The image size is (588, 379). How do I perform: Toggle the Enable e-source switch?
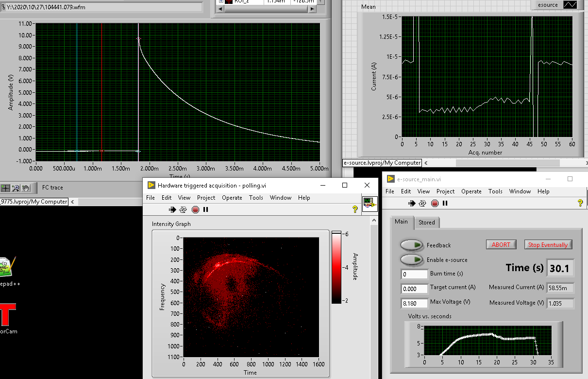pos(411,260)
